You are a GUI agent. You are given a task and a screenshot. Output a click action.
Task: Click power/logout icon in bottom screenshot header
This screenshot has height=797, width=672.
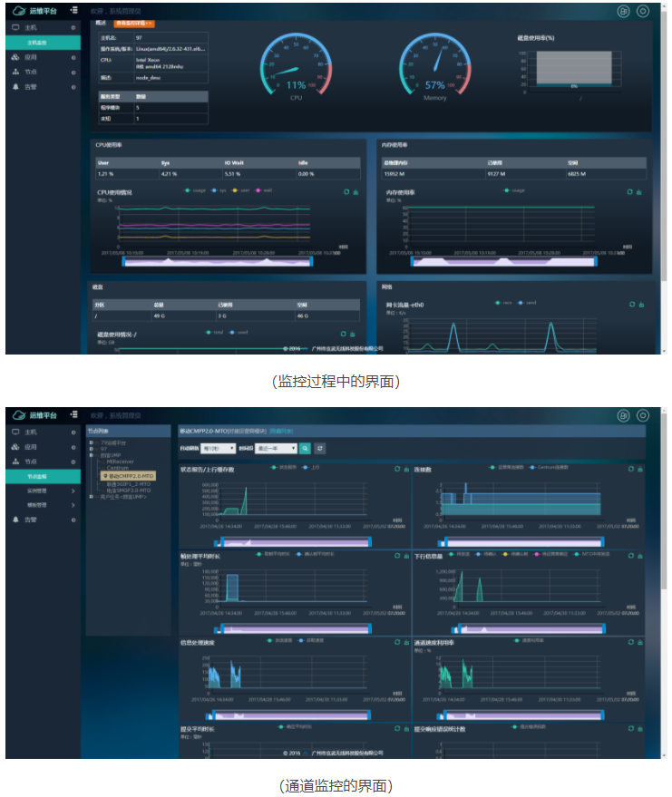[x=642, y=416]
